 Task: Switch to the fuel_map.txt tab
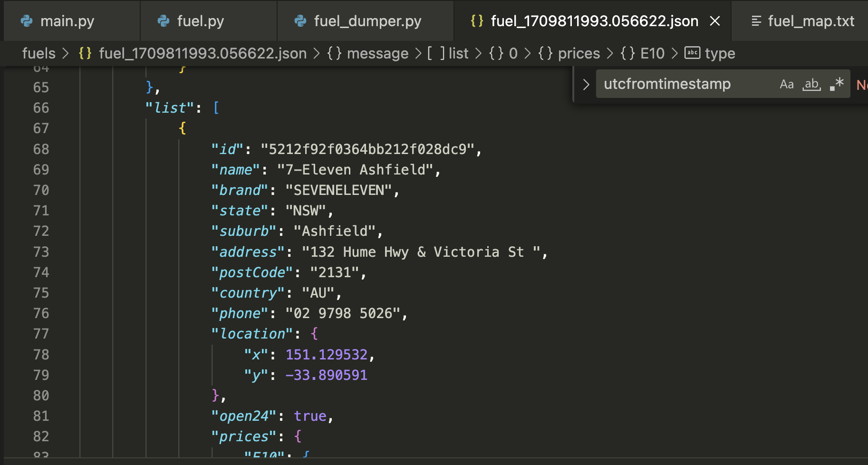pyautogui.click(x=810, y=21)
